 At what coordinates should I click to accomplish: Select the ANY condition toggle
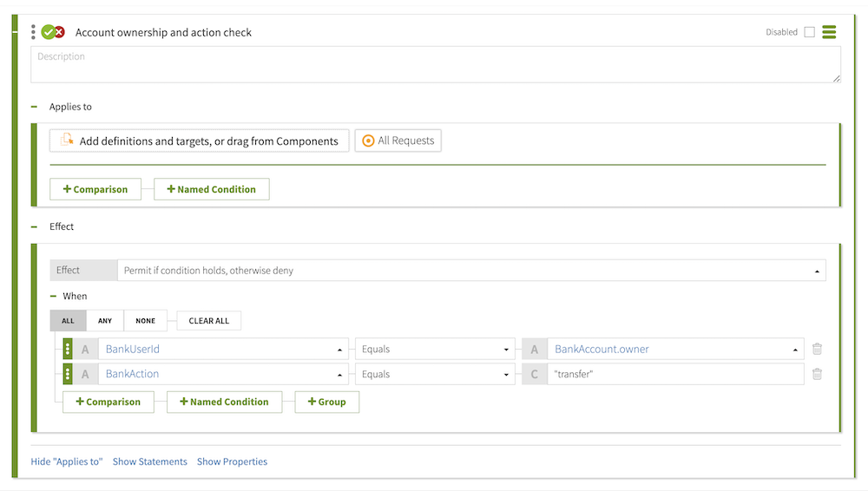coord(105,321)
